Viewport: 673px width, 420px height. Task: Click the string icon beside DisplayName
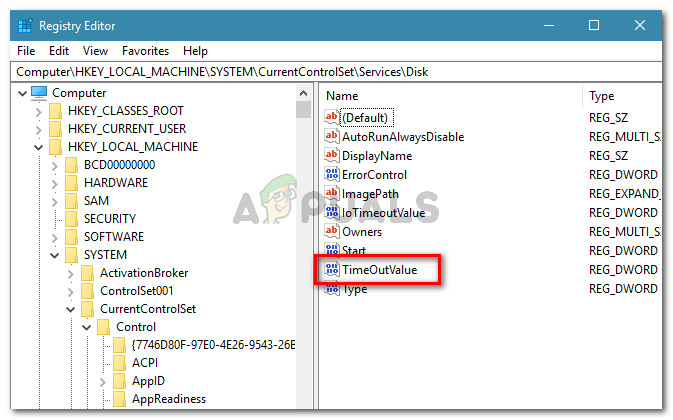click(x=331, y=155)
